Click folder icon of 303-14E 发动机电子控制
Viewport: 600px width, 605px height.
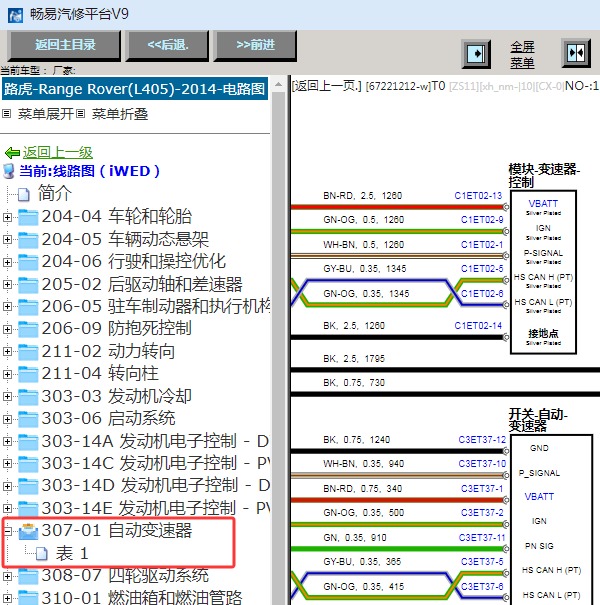(x=28, y=509)
